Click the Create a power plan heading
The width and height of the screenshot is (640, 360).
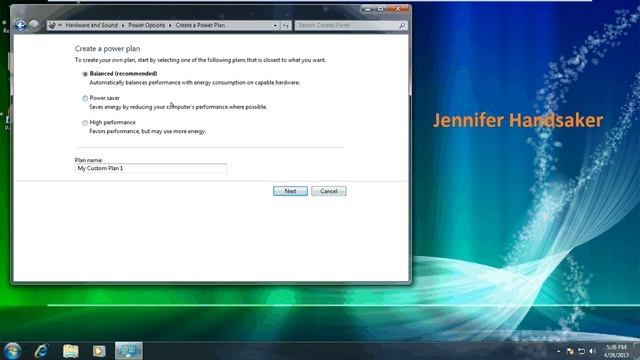(x=107, y=49)
